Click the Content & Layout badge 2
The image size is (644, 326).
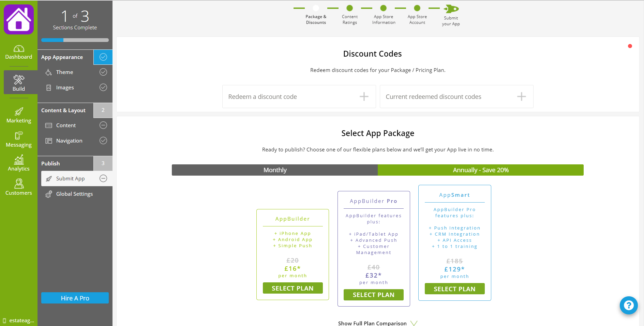[103, 110]
